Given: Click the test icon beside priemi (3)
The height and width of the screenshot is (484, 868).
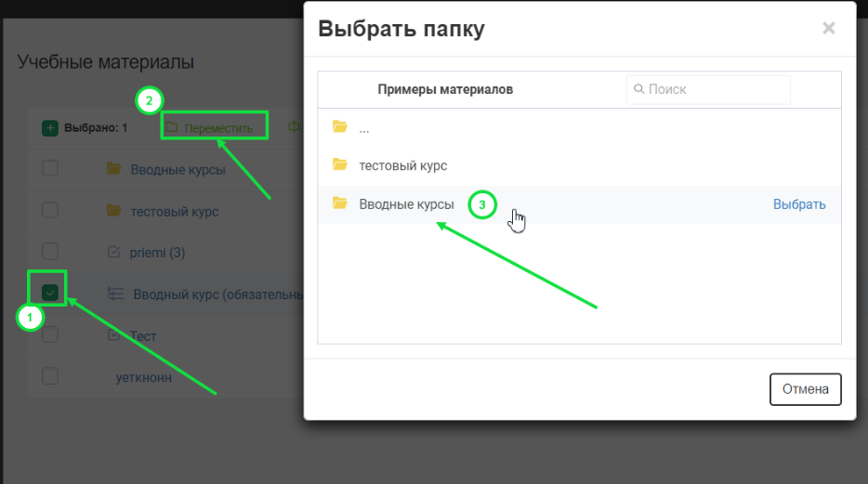Looking at the screenshot, I should point(113,252).
